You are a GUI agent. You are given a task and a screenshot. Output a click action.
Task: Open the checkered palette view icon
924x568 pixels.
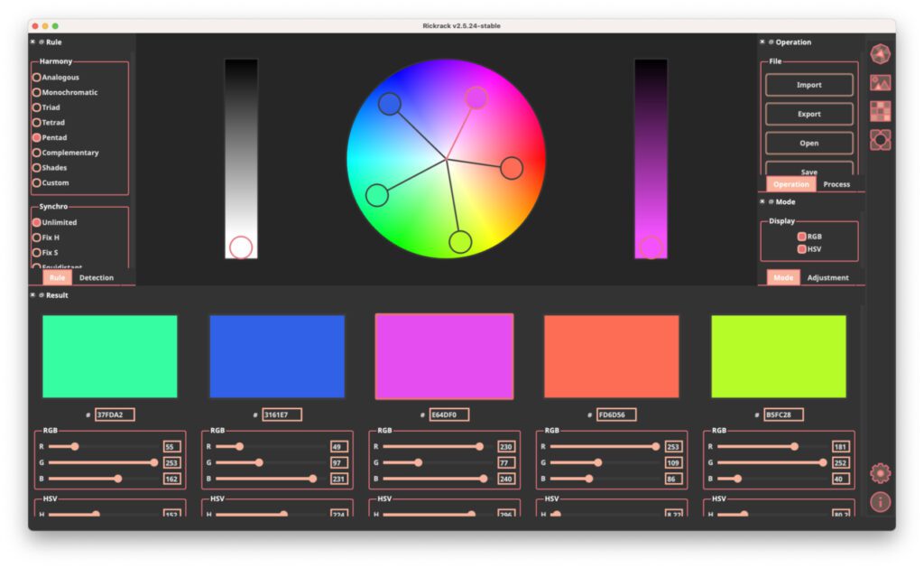point(880,111)
